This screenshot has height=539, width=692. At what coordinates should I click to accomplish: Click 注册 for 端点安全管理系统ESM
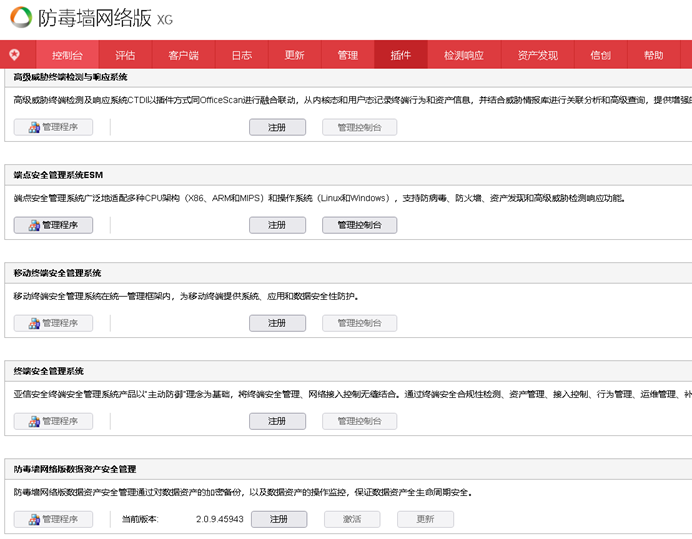point(277,225)
